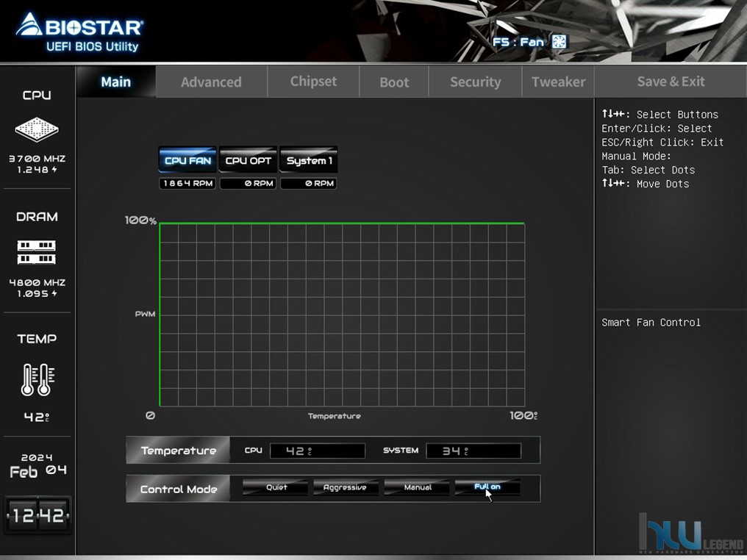The image size is (747, 560).
Task: Click the Smart Fan Control description text
Action: [x=651, y=323]
